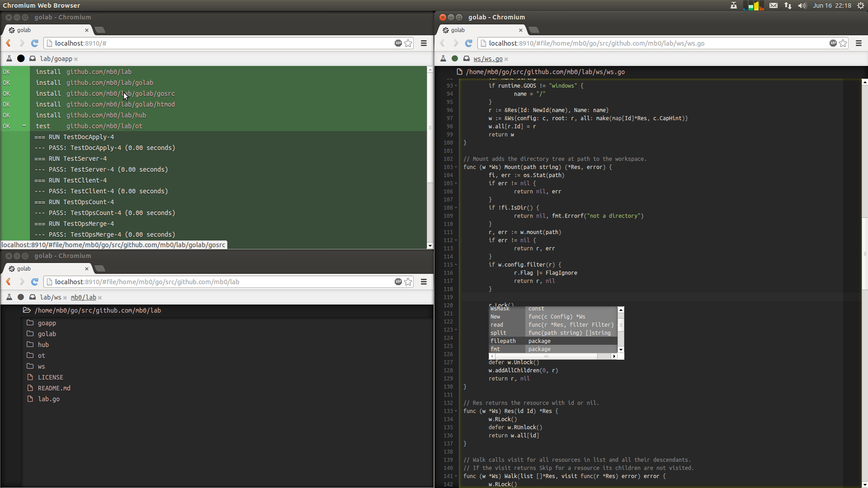Close the lab/goapp tab with its x
This screenshot has height=488, width=868.
click(x=76, y=59)
